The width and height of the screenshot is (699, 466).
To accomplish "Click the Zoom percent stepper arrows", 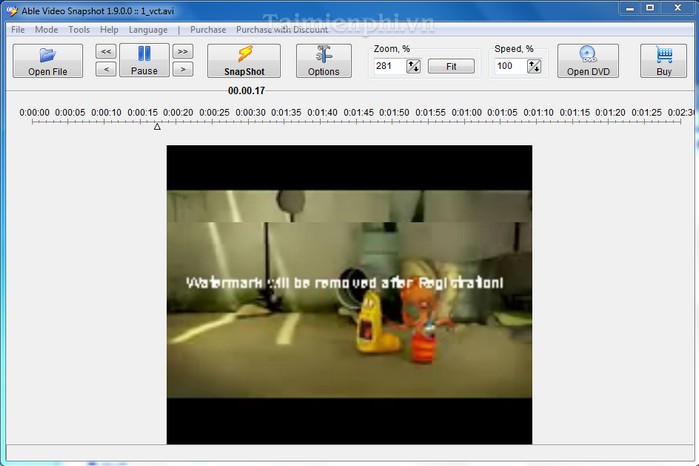I will pyautogui.click(x=413, y=66).
